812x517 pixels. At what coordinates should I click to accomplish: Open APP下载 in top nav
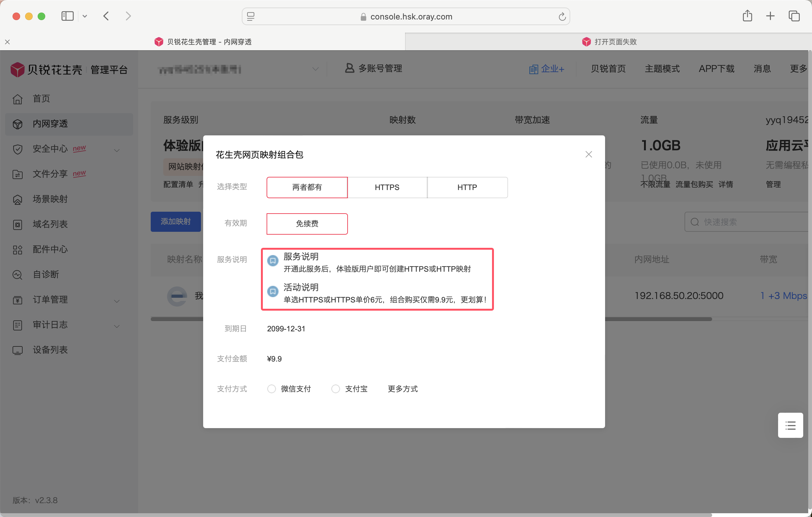pos(716,69)
